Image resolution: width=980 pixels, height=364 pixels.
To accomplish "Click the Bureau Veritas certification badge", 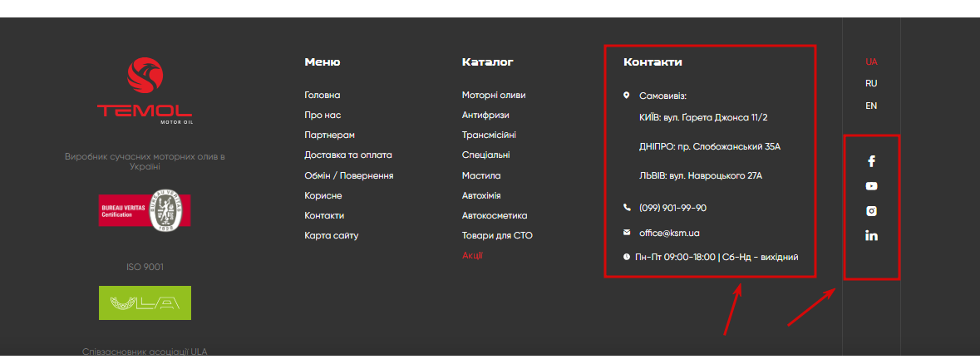I will pos(145,210).
